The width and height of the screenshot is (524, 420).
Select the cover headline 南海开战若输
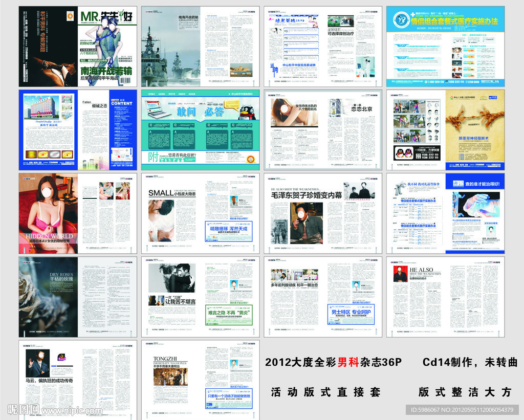pyautogui.click(x=106, y=71)
